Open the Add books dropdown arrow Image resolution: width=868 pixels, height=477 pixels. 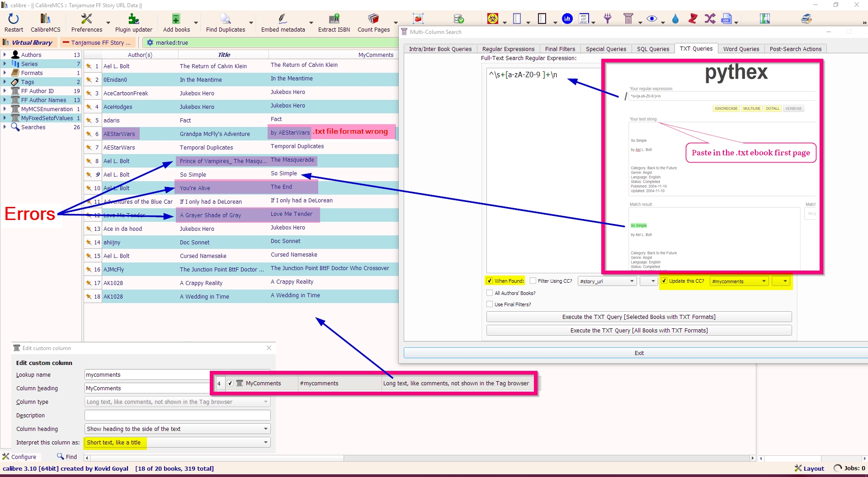(x=196, y=23)
